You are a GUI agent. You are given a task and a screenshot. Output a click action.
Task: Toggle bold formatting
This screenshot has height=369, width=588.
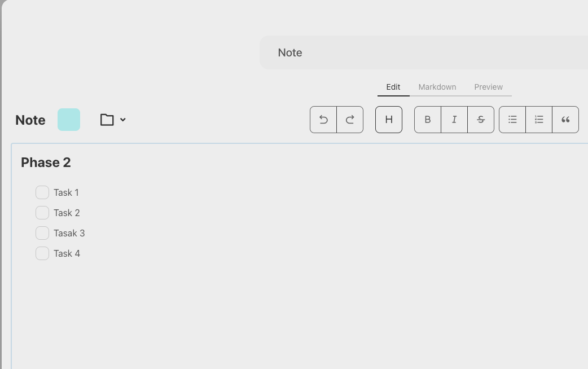(x=428, y=120)
